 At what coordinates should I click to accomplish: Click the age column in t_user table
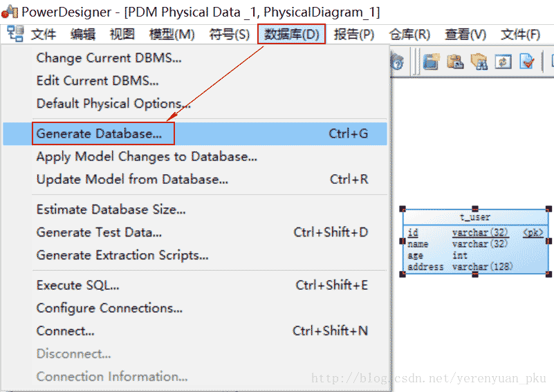pyautogui.click(x=415, y=255)
